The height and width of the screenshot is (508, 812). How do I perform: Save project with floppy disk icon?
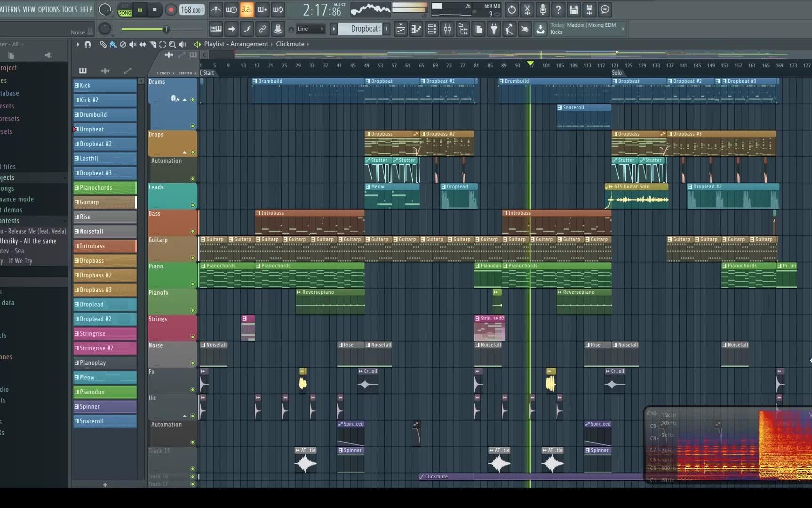574,9
